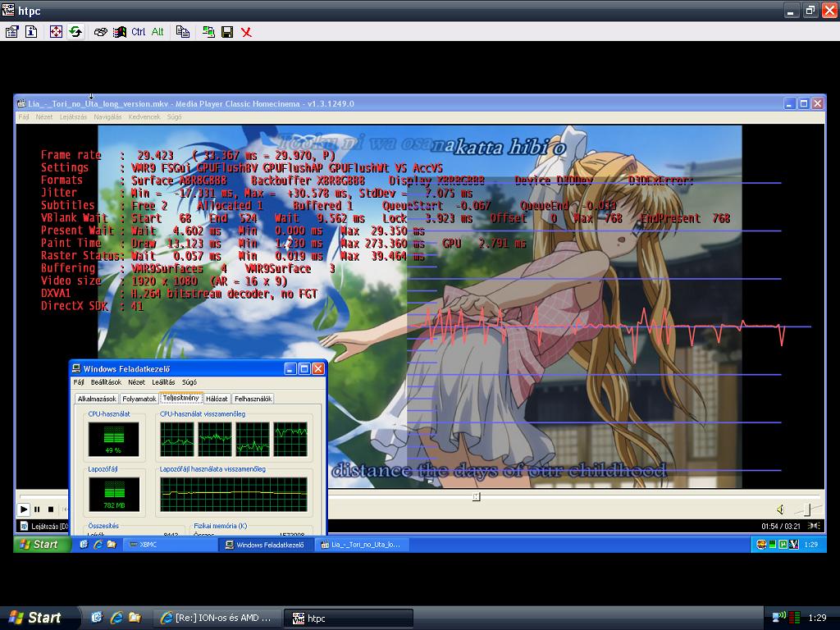Send Ctrl-Alt-Del via VNC toolbar
The width and height of the screenshot is (840, 630).
tap(100, 32)
